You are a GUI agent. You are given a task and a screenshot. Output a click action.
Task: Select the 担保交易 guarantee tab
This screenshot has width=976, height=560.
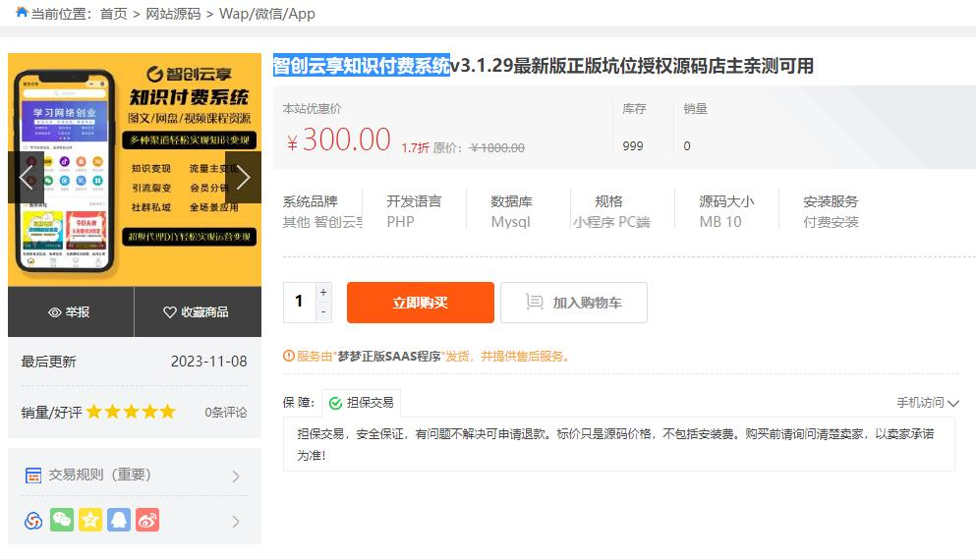[x=361, y=403]
